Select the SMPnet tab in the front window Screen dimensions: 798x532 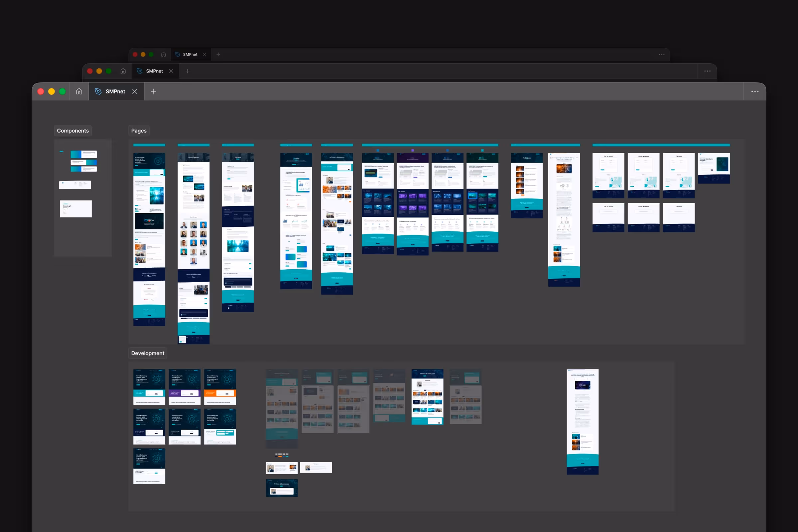click(115, 92)
